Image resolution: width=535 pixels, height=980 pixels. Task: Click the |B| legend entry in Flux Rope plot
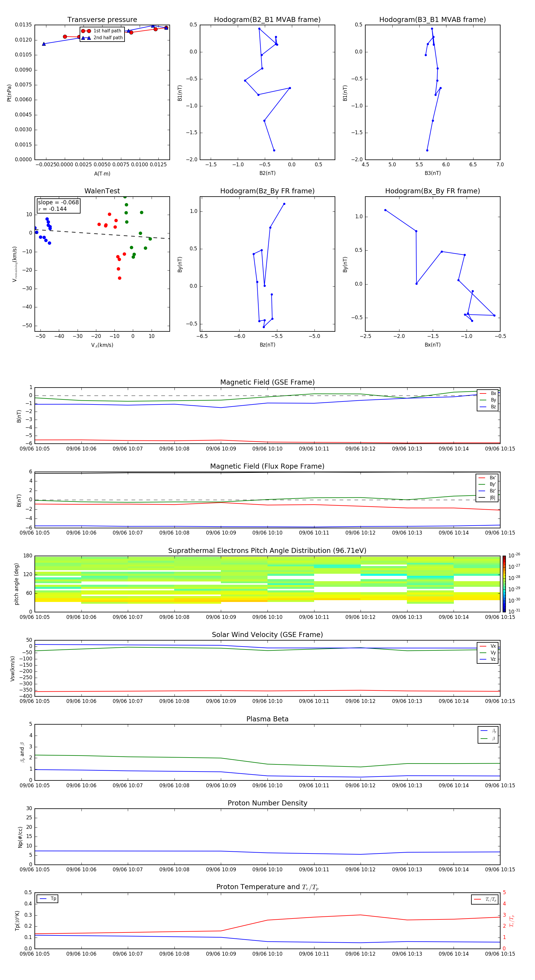click(x=487, y=498)
